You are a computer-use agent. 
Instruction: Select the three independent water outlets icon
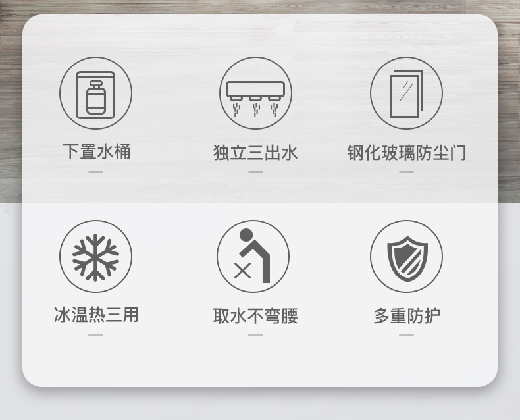click(255, 93)
